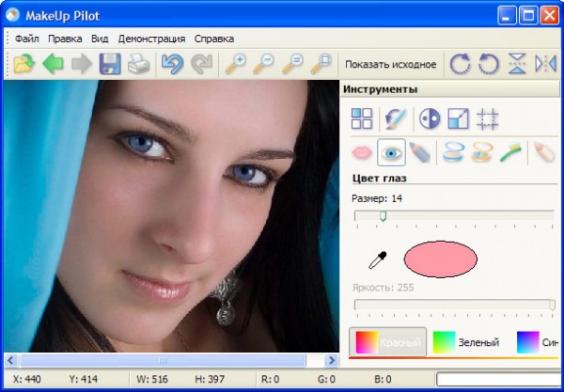Zoom out with the minus magnifier
Screen dimensions: 564x392
pos(263,64)
